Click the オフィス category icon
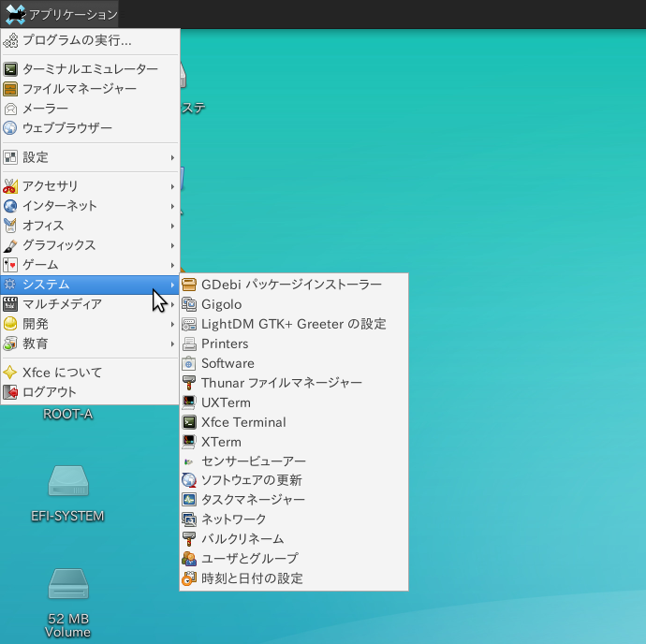646x644 pixels. pos(10,226)
